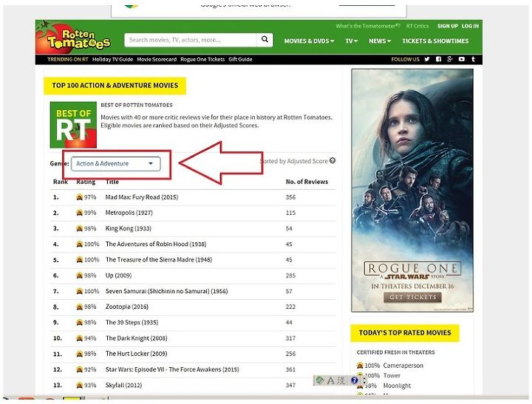532x404 pixels.
Task: Open Up (2009) movie page
Action: pyautogui.click(x=118, y=275)
